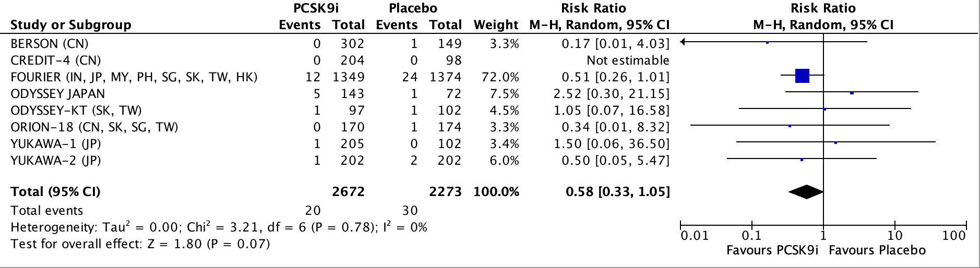Image resolution: width=980 pixels, height=268 pixels.
Task: Click the Total (95% CI) row label
Action: tap(56, 192)
